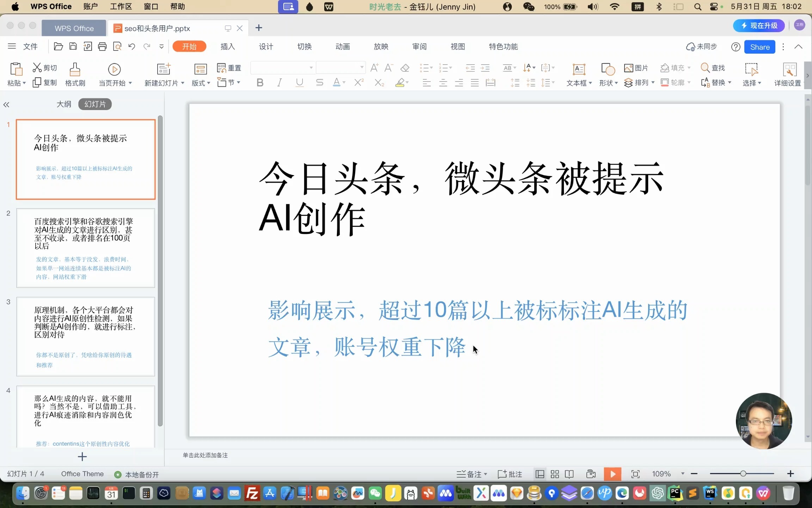Click Comments (批注) in status bar

[510, 474]
